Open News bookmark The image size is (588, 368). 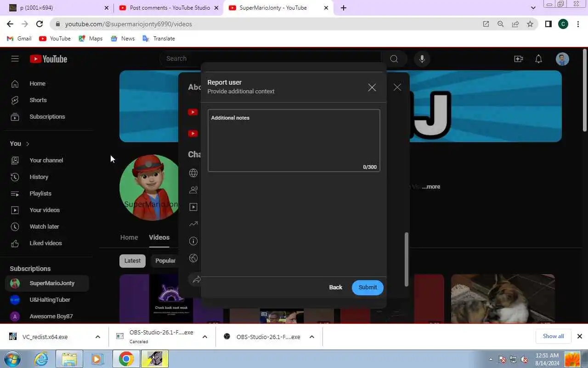(123, 39)
